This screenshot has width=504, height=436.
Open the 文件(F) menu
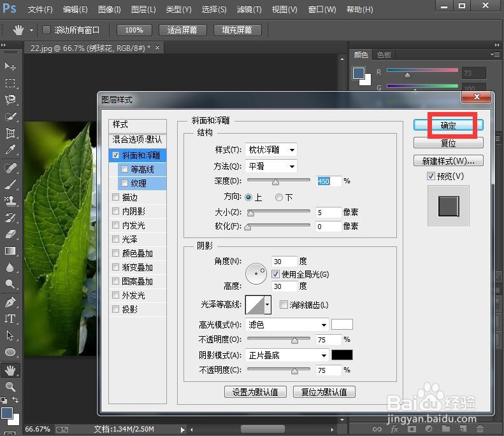point(40,10)
